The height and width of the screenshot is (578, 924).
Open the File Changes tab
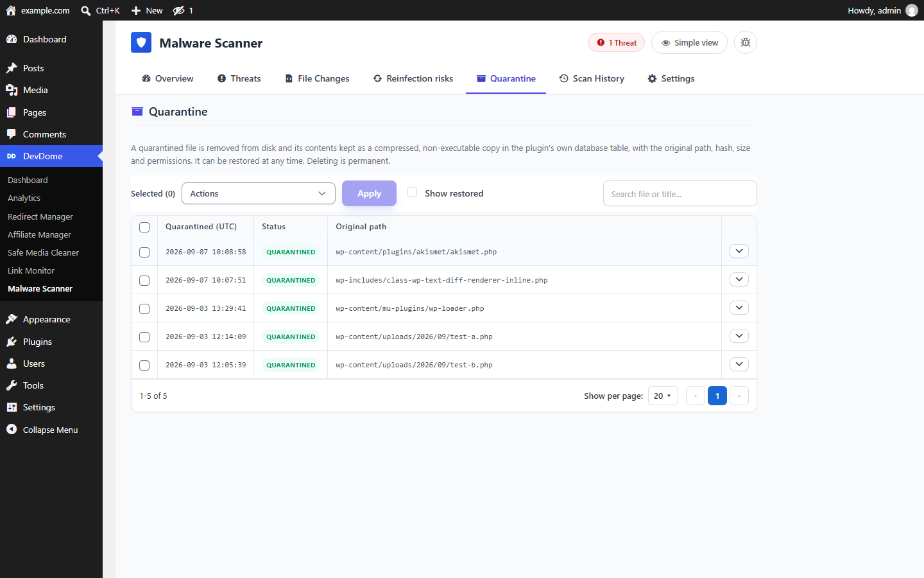click(317, 78)
